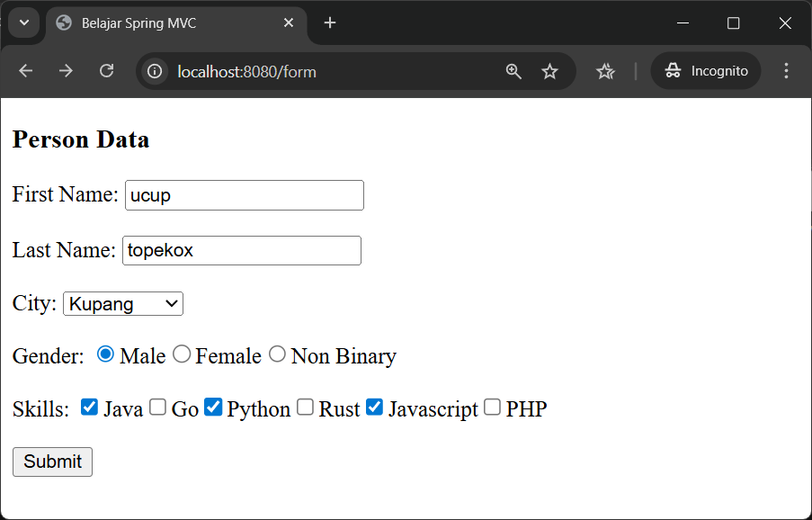Open the zoom icon in the address bar
The image size is (812, 520).
(513, 70)
